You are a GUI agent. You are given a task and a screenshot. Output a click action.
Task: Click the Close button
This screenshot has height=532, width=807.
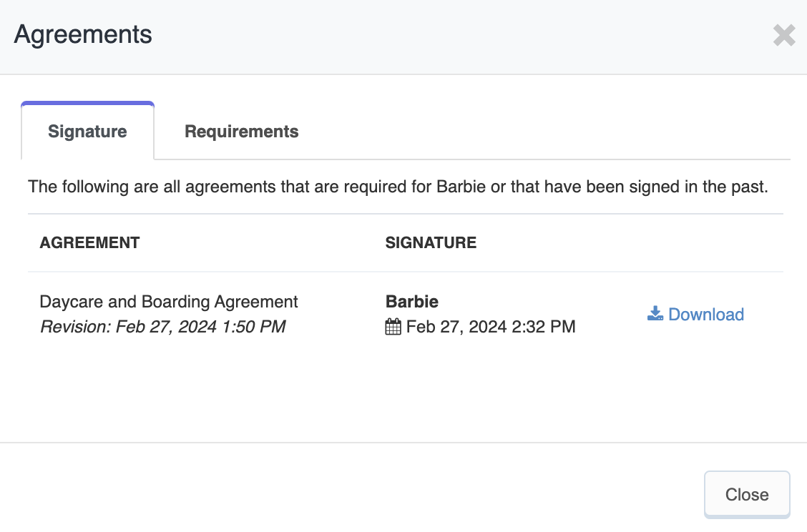coord(747,494)
